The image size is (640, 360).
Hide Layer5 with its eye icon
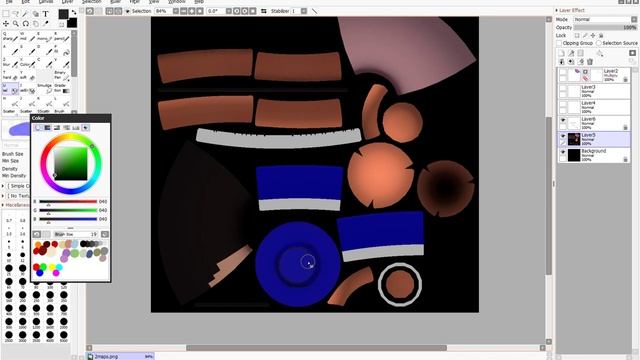click(x=563, y=136)
